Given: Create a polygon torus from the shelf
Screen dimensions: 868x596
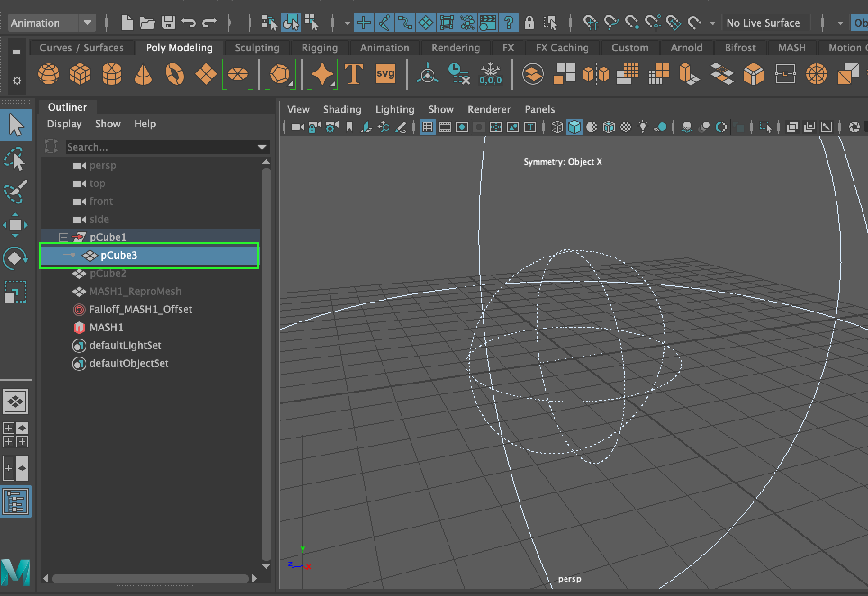Looking at the screenshot, I should coord(175,74).
